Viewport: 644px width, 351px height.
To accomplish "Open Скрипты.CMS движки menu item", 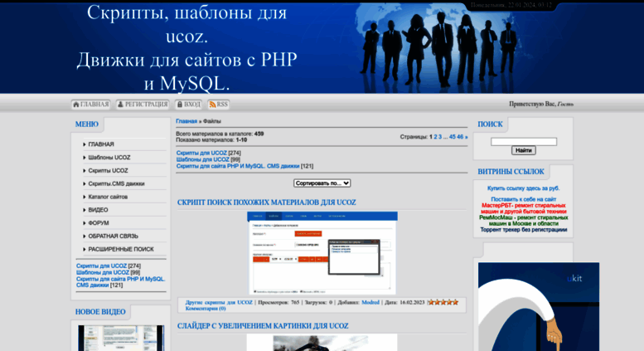I will coord(116,183).
